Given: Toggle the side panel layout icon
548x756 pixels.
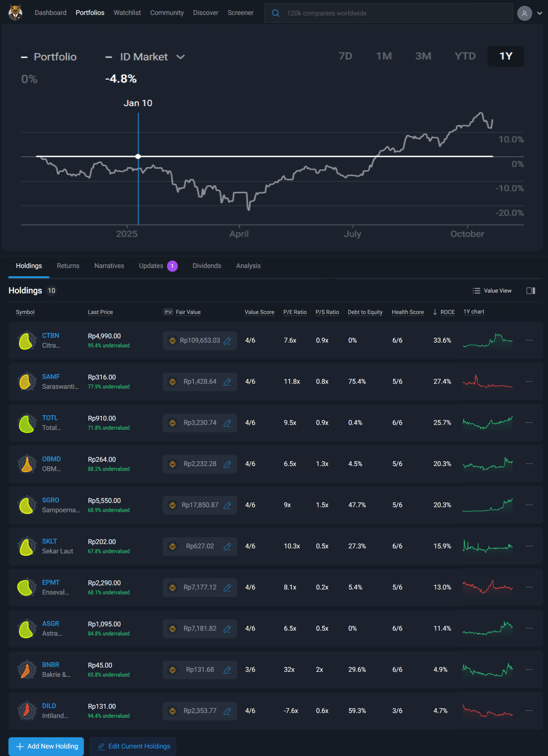Looking at the screenshot, I should point(530,291).
